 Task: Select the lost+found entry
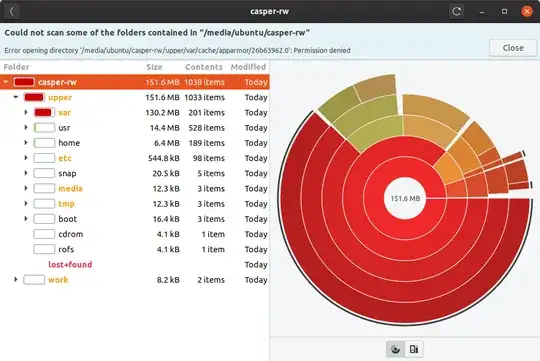70,264
